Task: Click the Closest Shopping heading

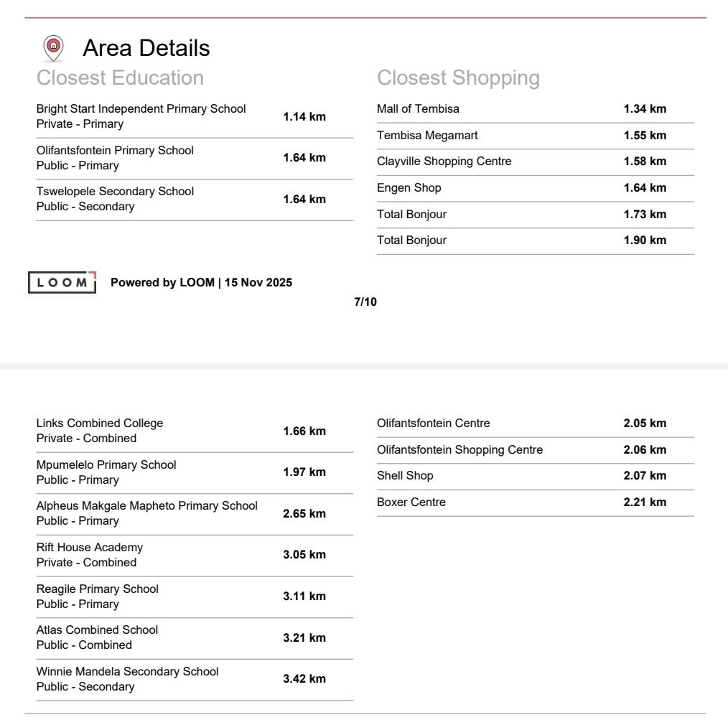Action: coord(458,78)
